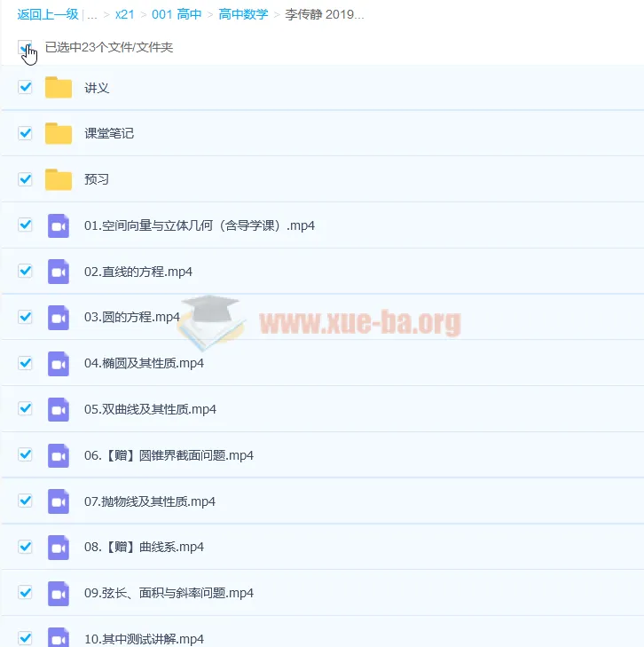Click the 课堂笔记 folder icon
This screenshot has width=644, height=647.
pos(59,133)
